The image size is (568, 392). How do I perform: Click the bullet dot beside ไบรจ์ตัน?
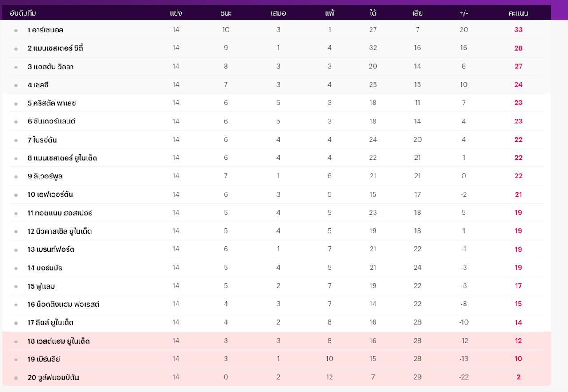click(x=16, y=140)
